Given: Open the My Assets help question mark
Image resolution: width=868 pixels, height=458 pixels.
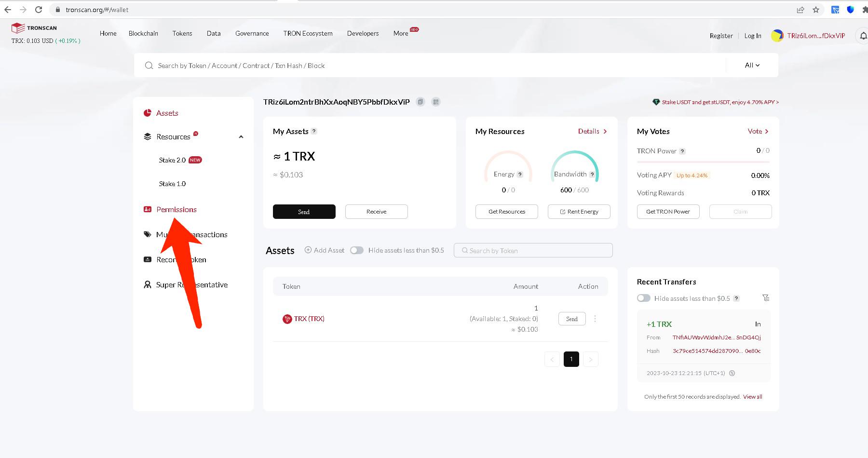Looking at the screenshot, I should tap(314, 131).
